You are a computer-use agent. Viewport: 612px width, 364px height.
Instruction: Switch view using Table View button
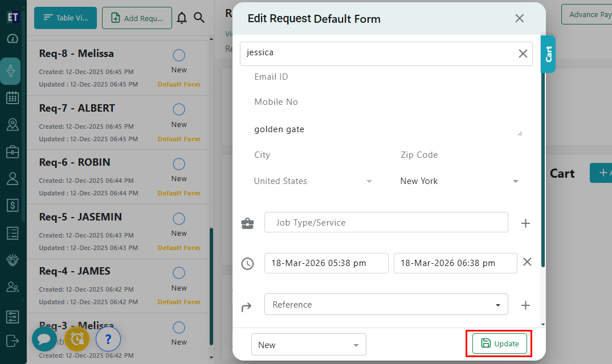click(x=65, y=18)
